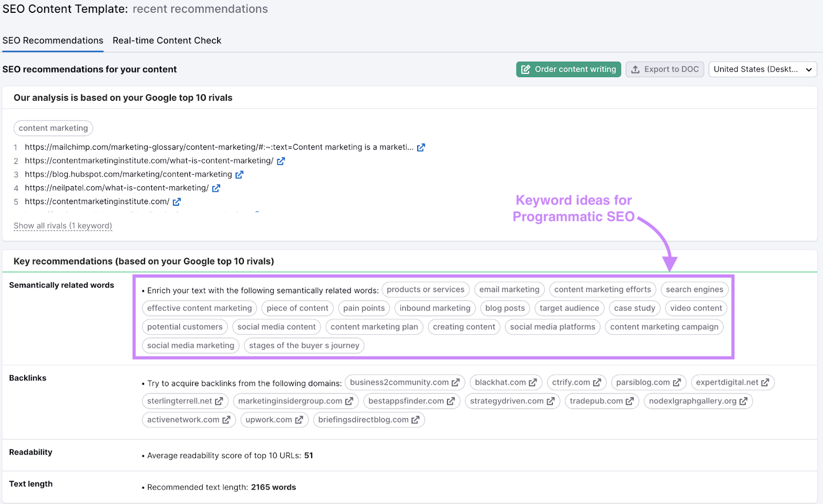Open the United States (Desktop) location dropdown
The height and width of the screenshot is (504, 823).
[762, 69]
